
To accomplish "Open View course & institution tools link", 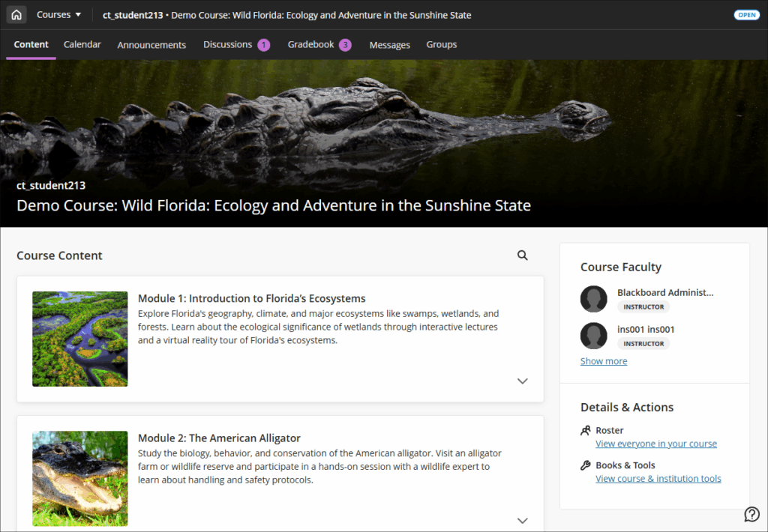I will tap(658, 479).
